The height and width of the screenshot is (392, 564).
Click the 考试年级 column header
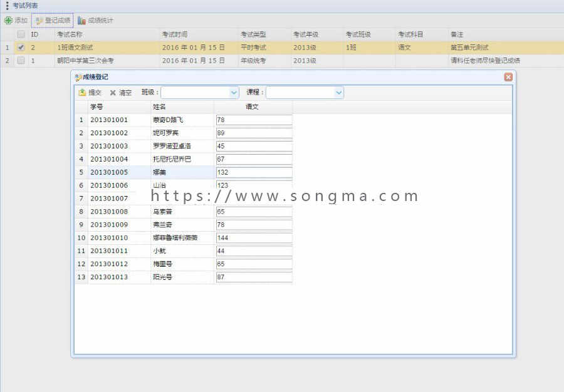316,34
